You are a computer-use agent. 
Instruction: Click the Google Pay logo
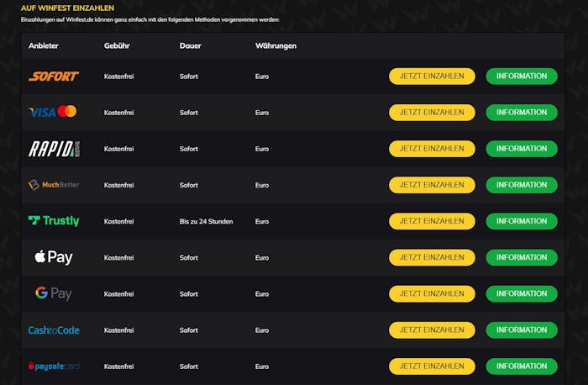53,293
